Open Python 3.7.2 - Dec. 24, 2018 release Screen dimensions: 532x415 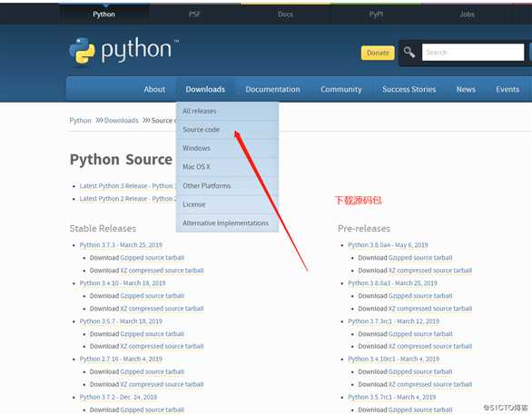(118, 397)
